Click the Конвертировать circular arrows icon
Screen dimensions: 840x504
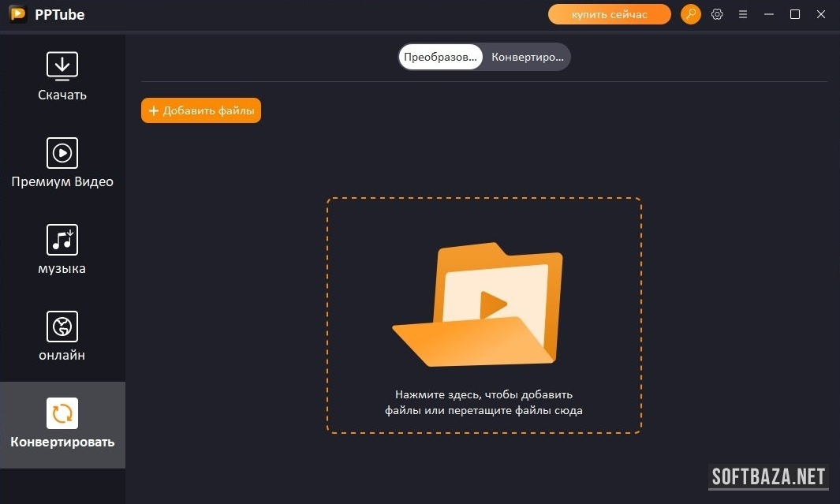coord(62,413)
